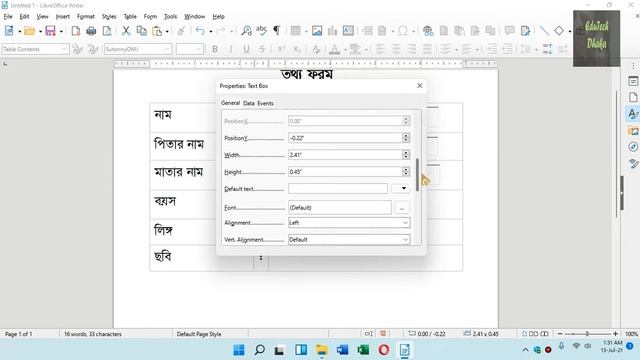640x360 pixels.
Task: Click the Insert Hyperlink icon
Action: [x=428, y=31]
